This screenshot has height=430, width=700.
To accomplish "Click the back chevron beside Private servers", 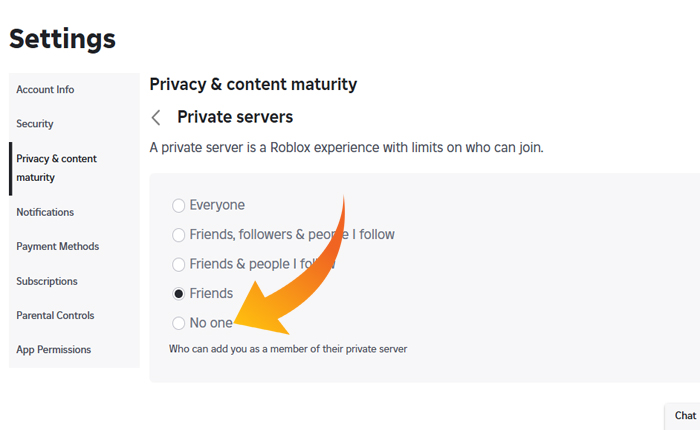I will pos(156,118).
